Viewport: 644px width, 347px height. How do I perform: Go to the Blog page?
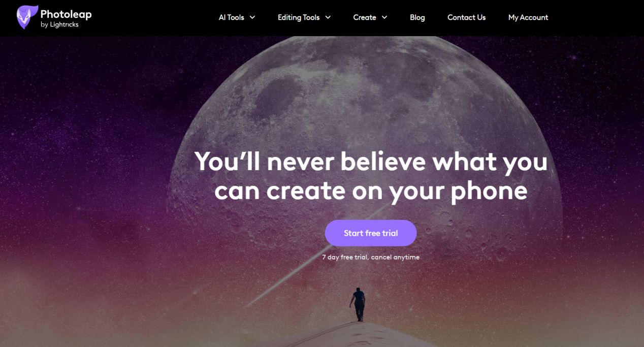tap(417, 17)
